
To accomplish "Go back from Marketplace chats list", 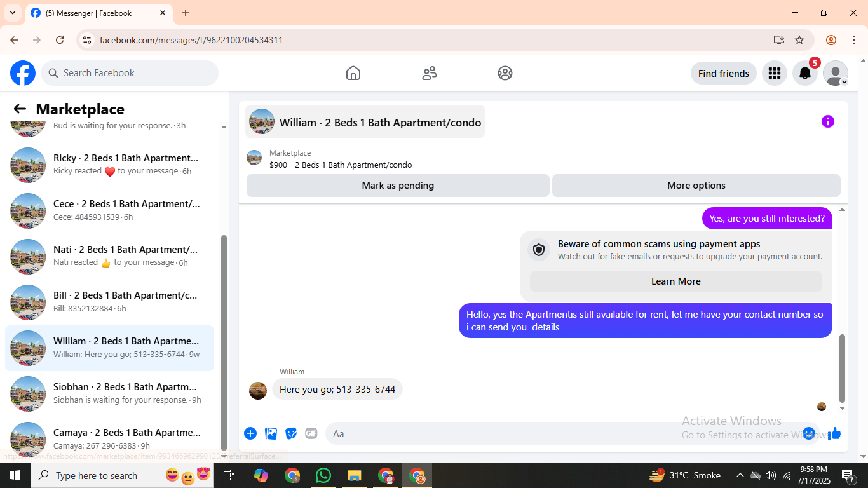I will click(20, 109).
